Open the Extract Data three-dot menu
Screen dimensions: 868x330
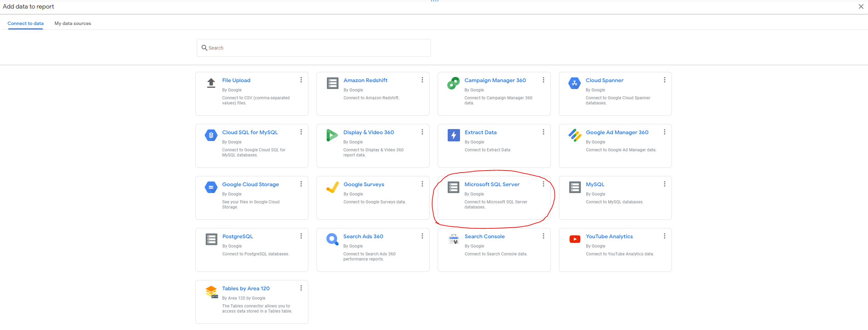coord(543,132)
